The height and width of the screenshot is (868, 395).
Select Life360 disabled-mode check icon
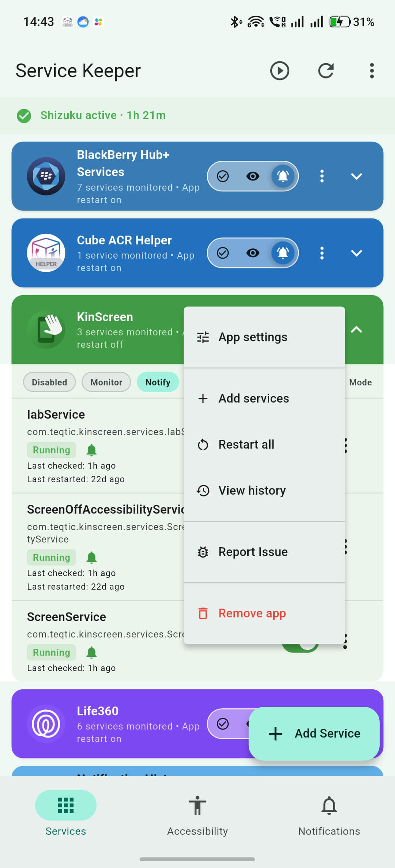pyautogui.click(x=223, y=724)
